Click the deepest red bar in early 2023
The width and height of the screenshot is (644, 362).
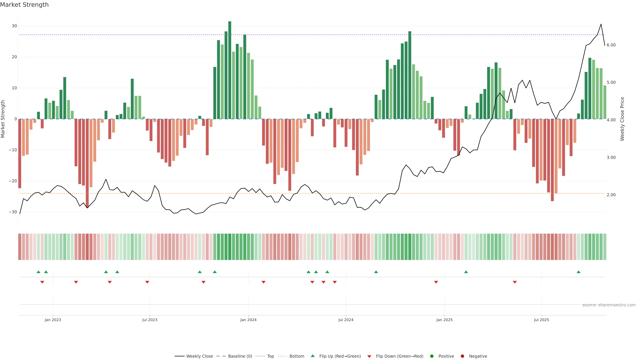click(87, 162)
